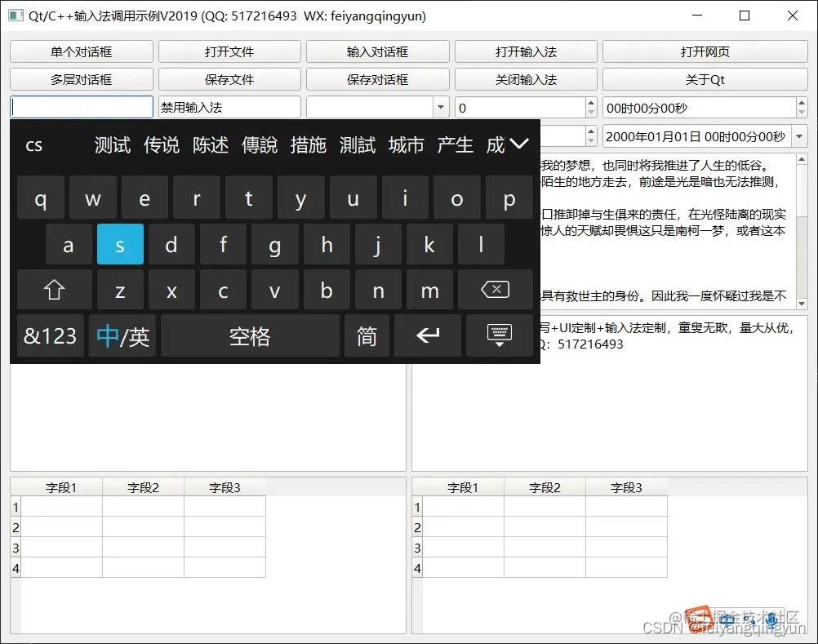Viewport: 818px width, 644px height.
Task: Select candidate word 测试
Action: (x=112, y=145)
